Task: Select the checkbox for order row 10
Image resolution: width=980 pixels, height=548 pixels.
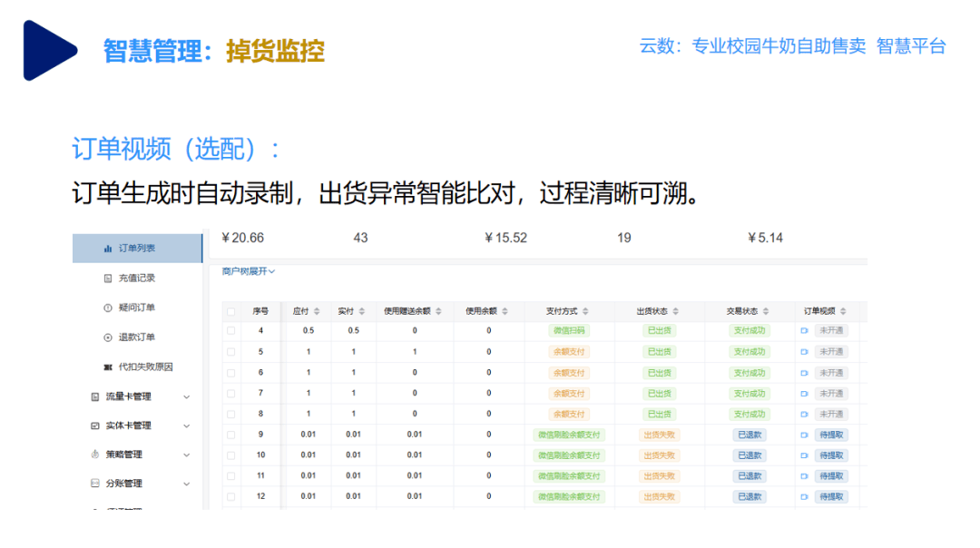Action: coord(230,455)
